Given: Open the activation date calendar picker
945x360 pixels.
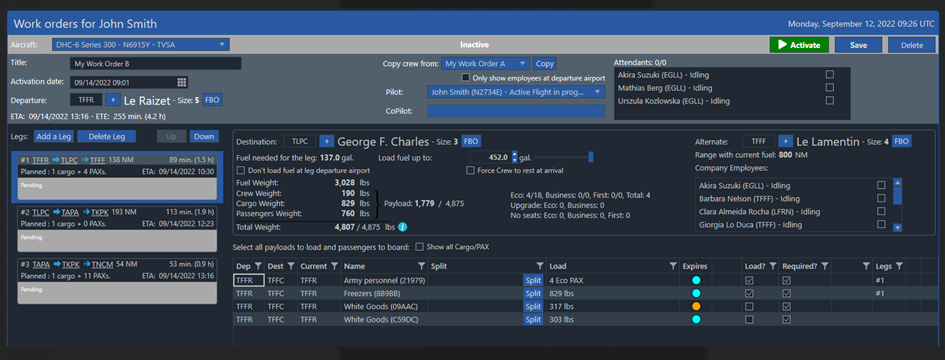Looking at the screenshot, I should (182, 82).
